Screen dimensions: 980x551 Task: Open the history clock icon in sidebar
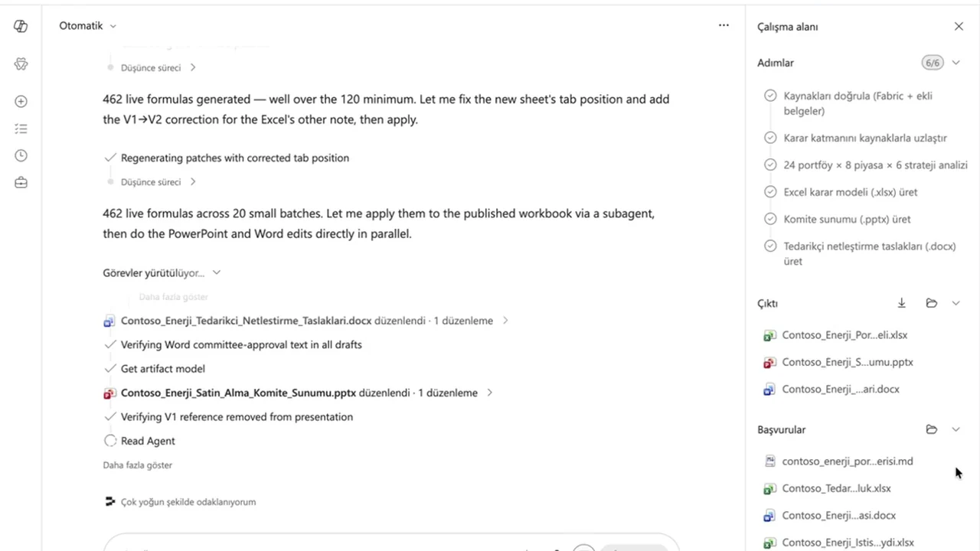(21, 155)
